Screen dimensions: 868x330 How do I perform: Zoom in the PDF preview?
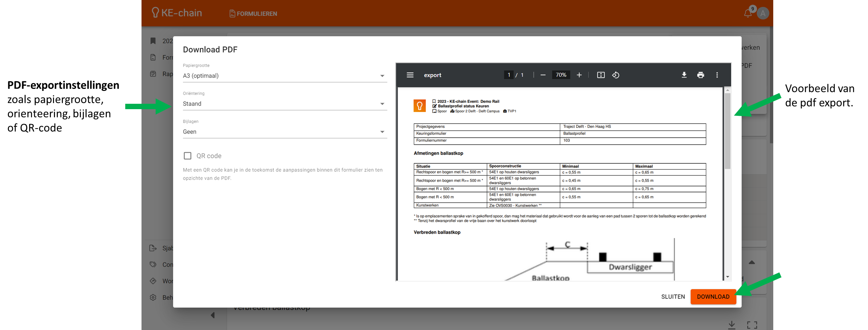coord(579,75)
